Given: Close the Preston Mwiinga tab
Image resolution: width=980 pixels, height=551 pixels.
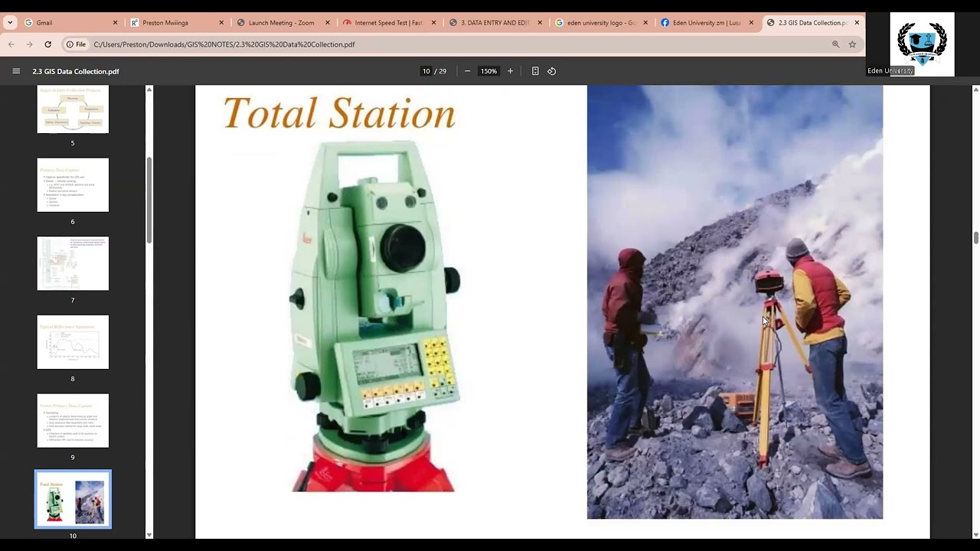Looking at the screenshot, I should click(221, 23).
